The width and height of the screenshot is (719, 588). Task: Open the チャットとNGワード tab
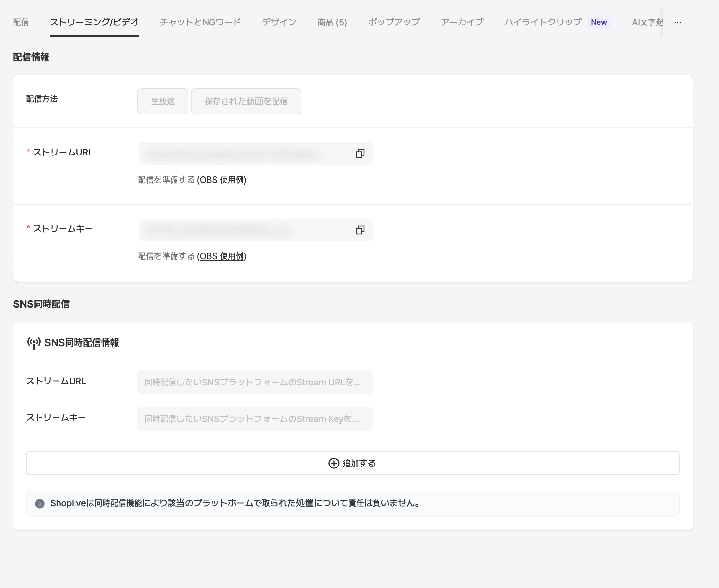pyautogui.click(x=200, y=22)
